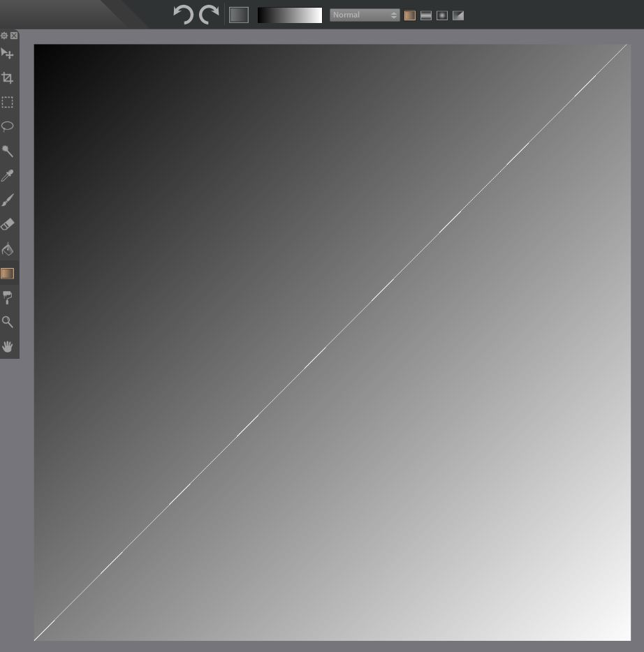Select the Paint Bucket tool
Screen dimensions: 644x652
[x=8, y=249]
